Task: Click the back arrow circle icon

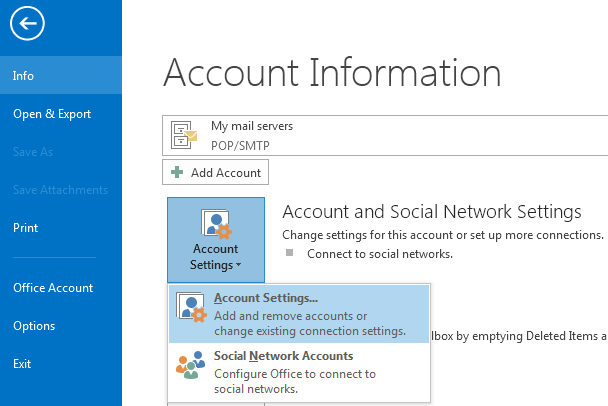Action: (27, 23)
